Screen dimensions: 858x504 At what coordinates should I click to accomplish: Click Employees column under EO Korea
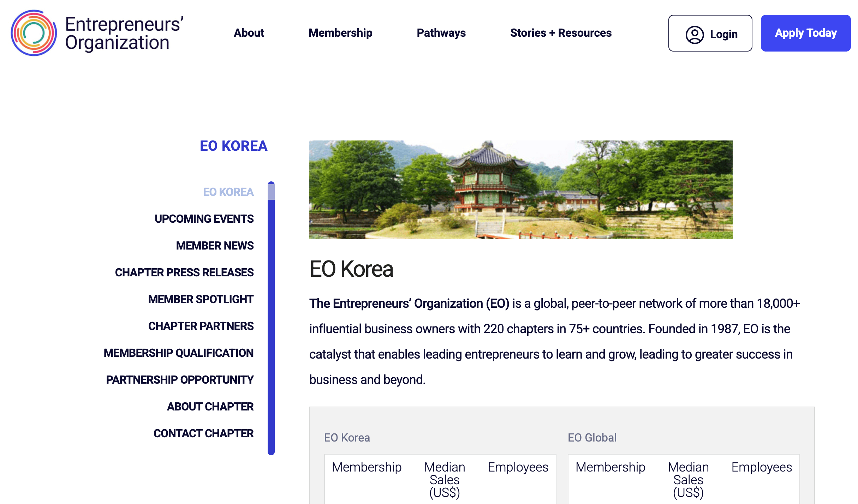pyautogui.click(x=518, y=467)
